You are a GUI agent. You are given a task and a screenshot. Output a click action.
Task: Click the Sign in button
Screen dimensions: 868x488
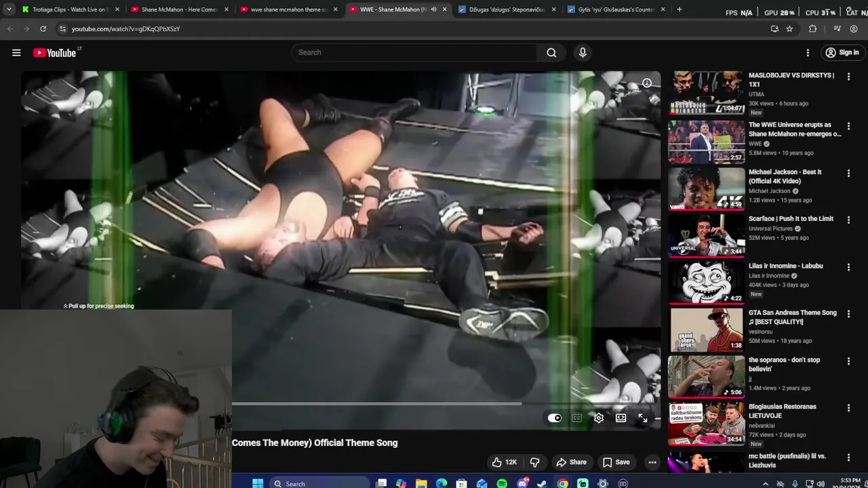click(842, 52)
